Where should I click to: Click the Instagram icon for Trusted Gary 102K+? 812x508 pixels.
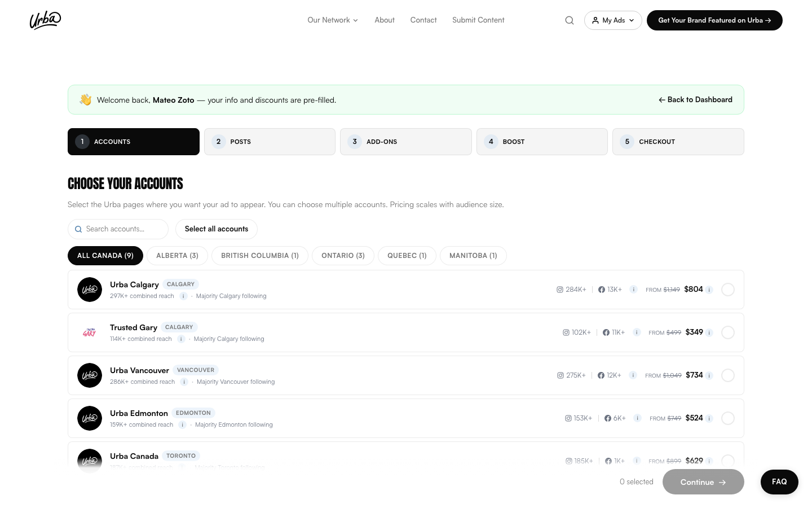(566, 332)
